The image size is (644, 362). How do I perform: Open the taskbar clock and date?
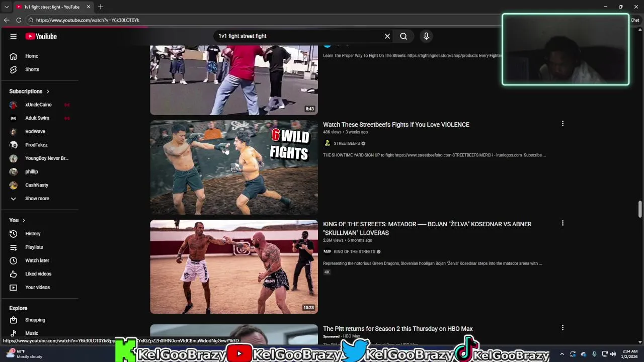[630, 354]
